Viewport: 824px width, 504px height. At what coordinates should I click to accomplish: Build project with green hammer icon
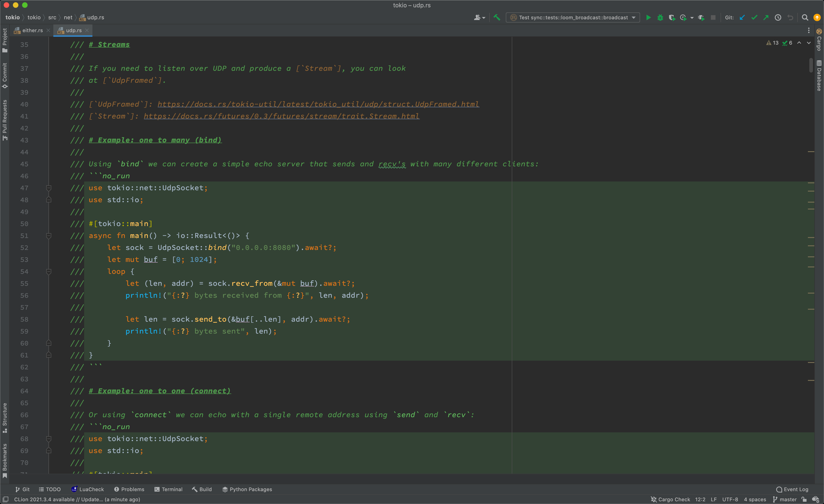click(x=497, y=17)
